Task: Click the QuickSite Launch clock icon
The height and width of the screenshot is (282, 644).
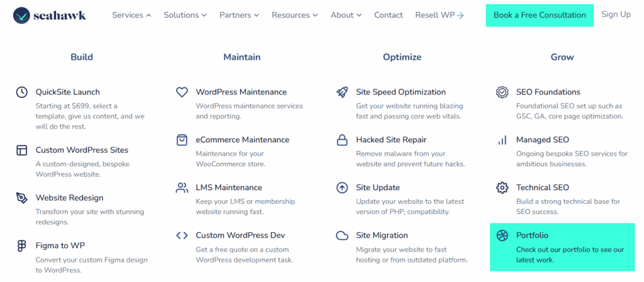Action: tap(22, 93)
